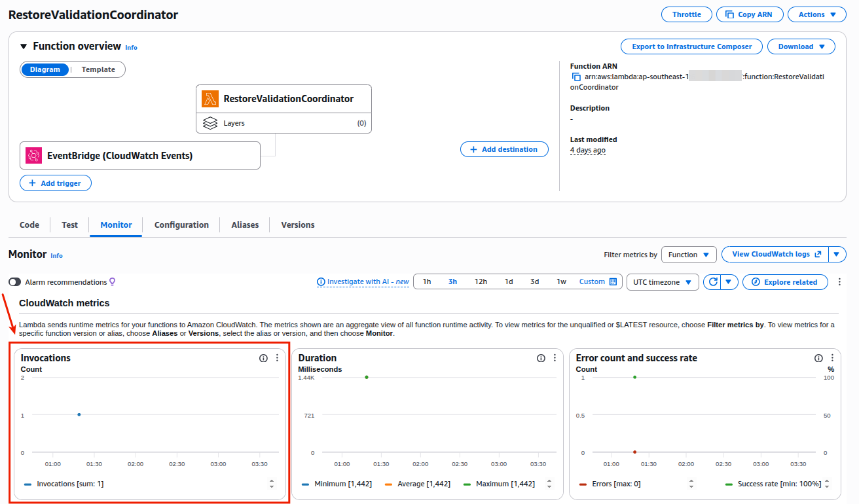Open Filter metrics by Function dropdown
Screen dimensions: 859x504
689,255
